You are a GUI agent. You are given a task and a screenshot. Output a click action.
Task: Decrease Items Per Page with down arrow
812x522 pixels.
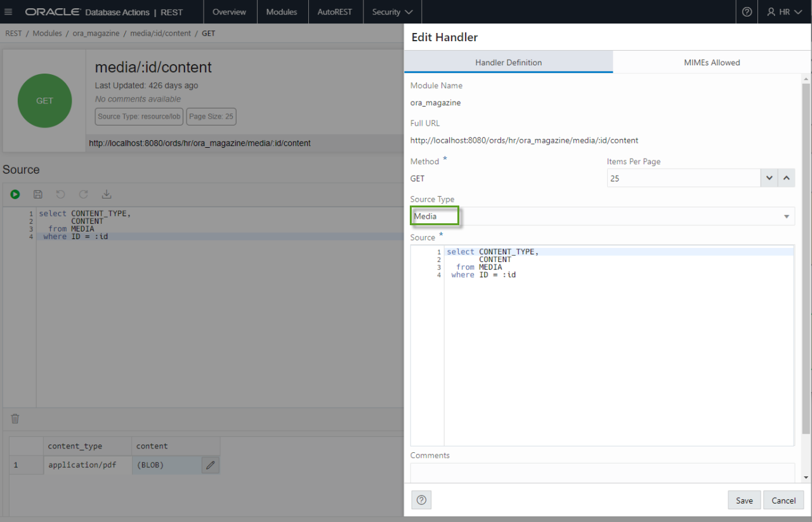tap(769, 178)
